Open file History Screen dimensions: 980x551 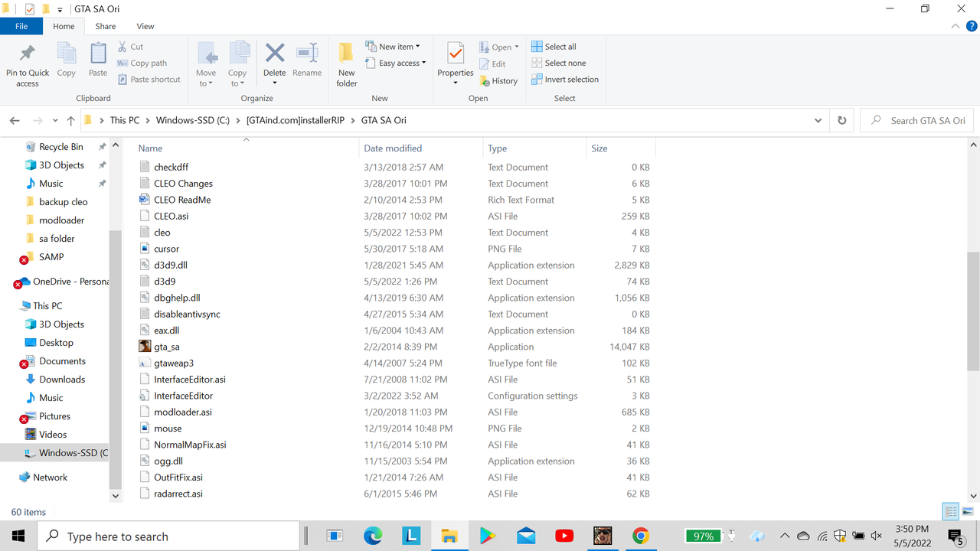point(498,81)
